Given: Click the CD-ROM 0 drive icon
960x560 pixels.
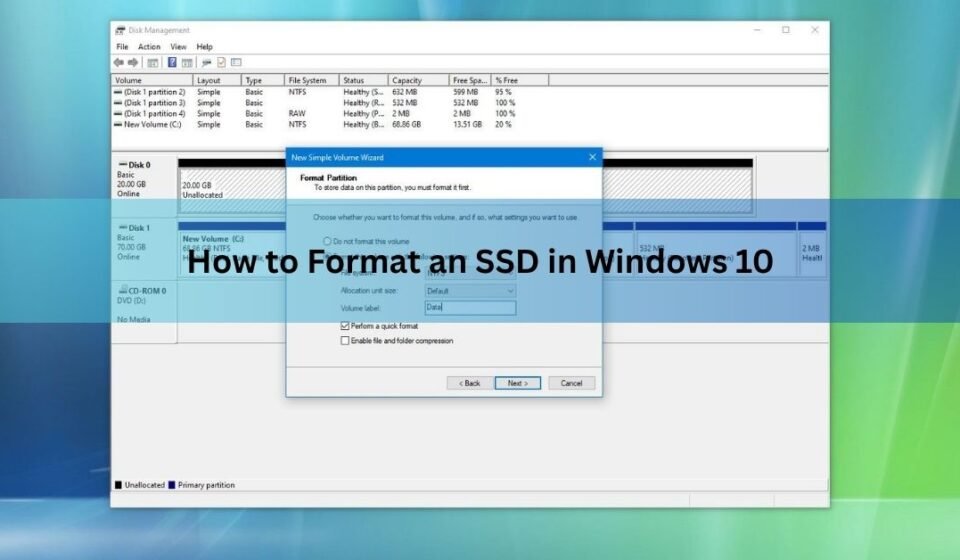Looking at the screenshot, I should coord(122,290).
